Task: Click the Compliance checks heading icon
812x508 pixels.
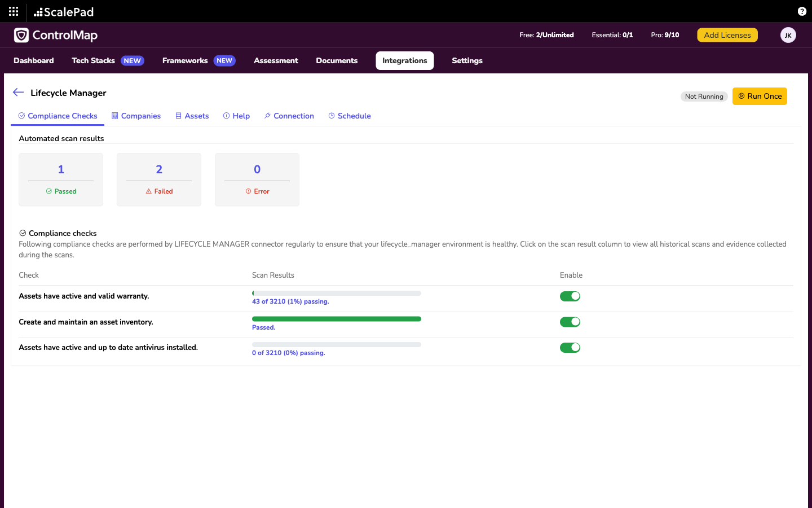Action: point(23,233)
